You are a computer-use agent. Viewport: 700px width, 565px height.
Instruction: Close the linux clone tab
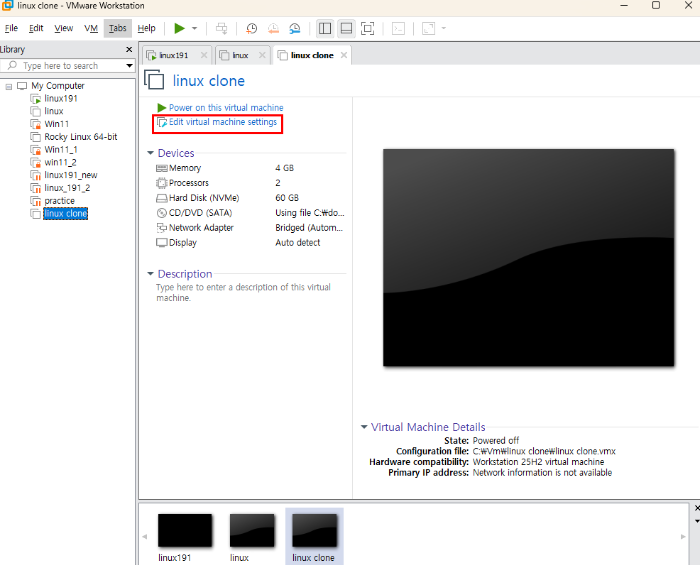(x=344, y=55)
